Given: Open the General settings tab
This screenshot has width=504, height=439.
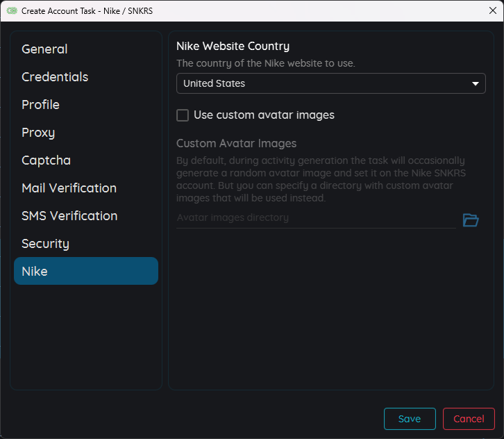Looking at the screenshot, I should click(x=44, y=49).
